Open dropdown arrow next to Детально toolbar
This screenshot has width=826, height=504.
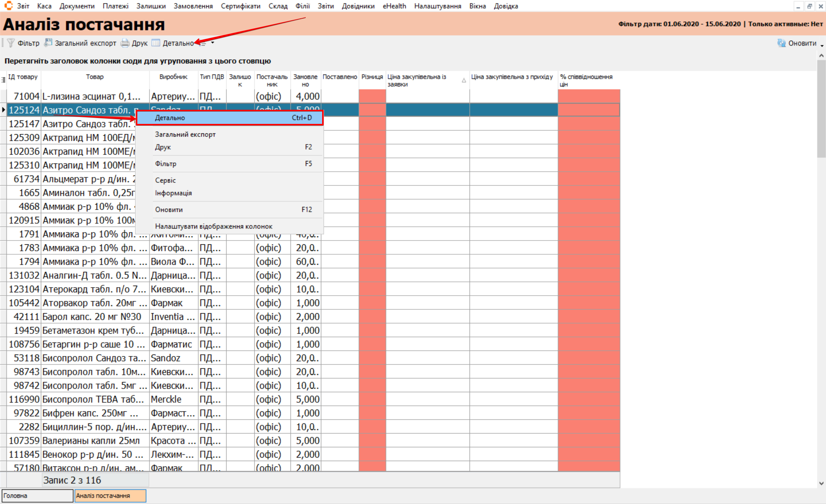[x=213, y=43]
